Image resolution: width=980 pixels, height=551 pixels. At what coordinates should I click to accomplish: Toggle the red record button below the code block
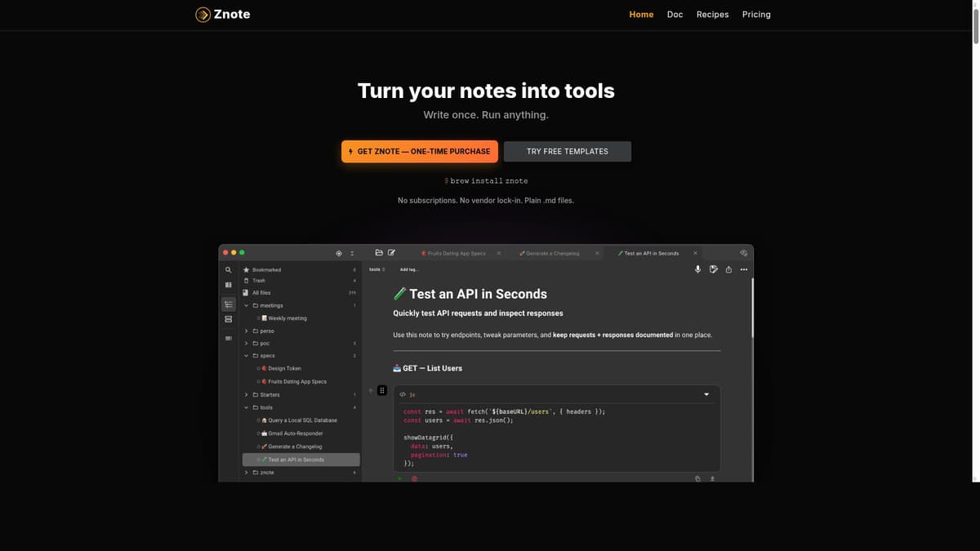point(414,478)
